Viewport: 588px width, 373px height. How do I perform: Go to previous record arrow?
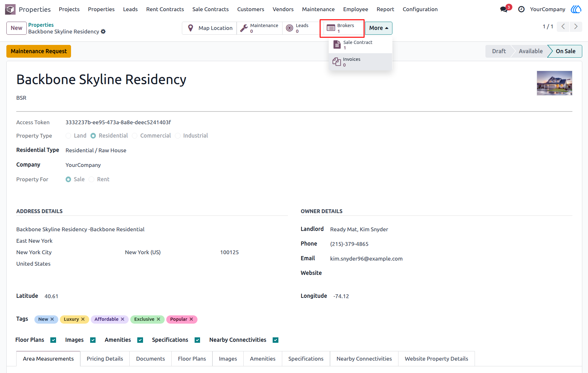[x=563, y=27]
